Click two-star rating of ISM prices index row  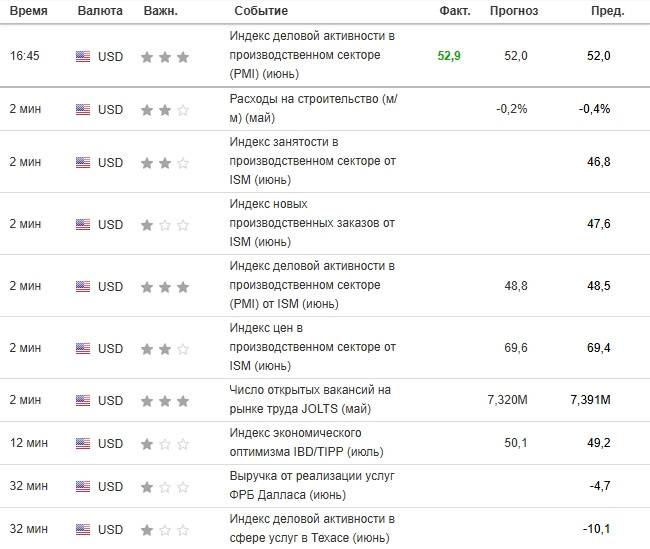click(165, 349)
